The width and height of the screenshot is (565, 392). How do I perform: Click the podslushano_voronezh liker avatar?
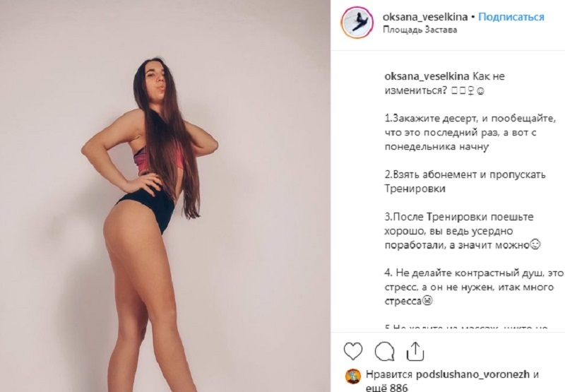click(353, 376)
